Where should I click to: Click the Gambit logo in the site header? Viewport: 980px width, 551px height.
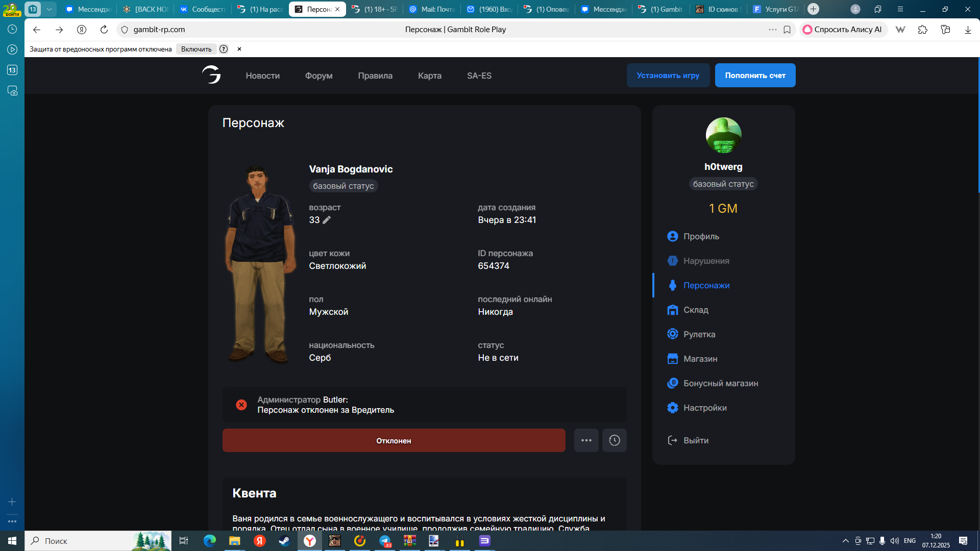click(x=211, y=75)
